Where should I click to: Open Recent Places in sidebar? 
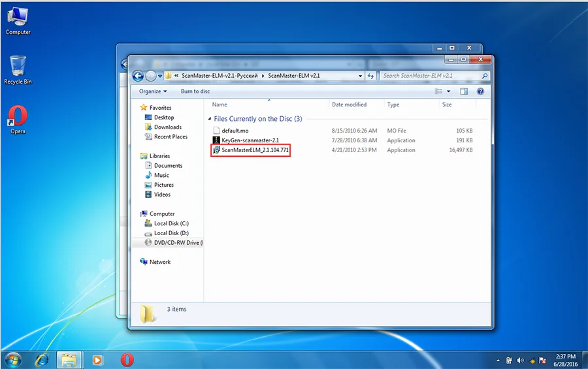[x=171, y=137]
